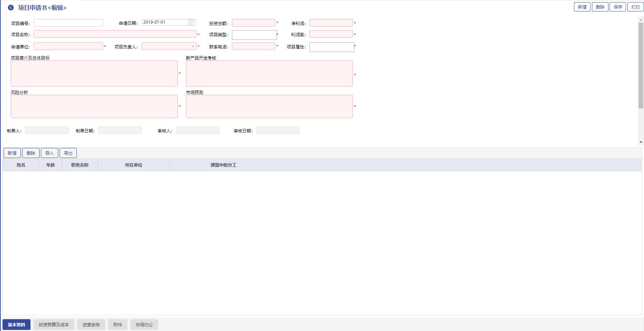Open the 进度安排 tab
Image resolution: width=644 pixels, height=331 pixels.
[91, 325]
